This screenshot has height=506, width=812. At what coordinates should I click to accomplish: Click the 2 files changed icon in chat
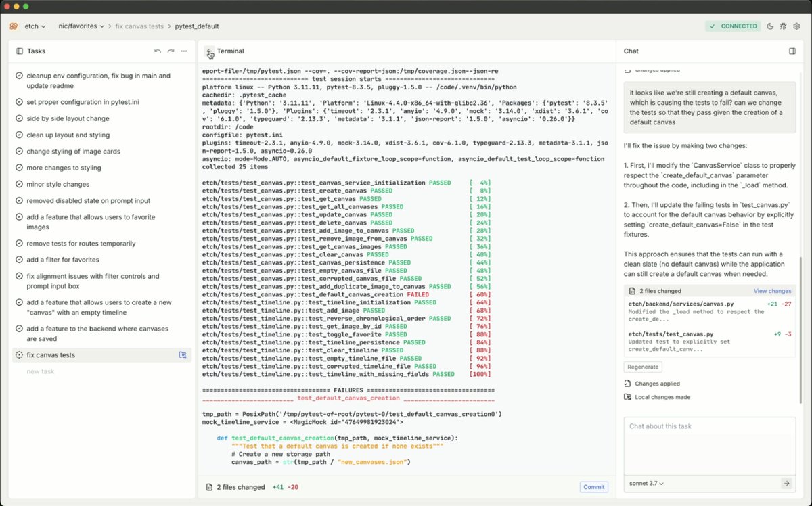pos(632,291)
